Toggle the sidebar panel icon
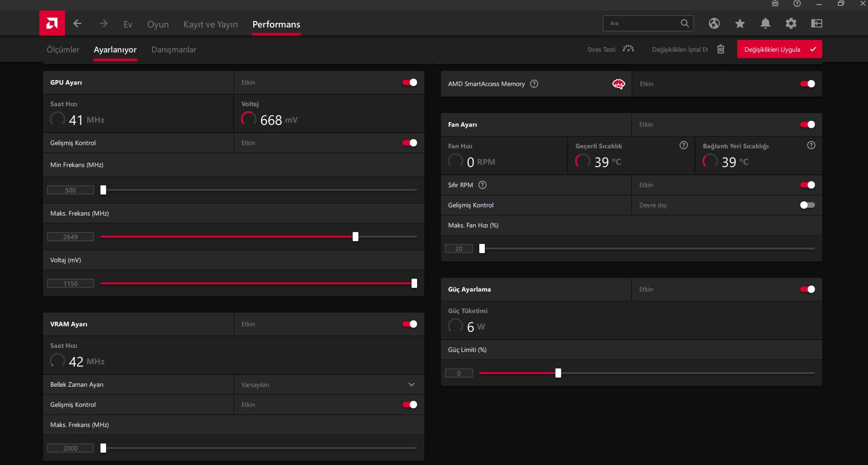868x465 pixels. [816, 23]
